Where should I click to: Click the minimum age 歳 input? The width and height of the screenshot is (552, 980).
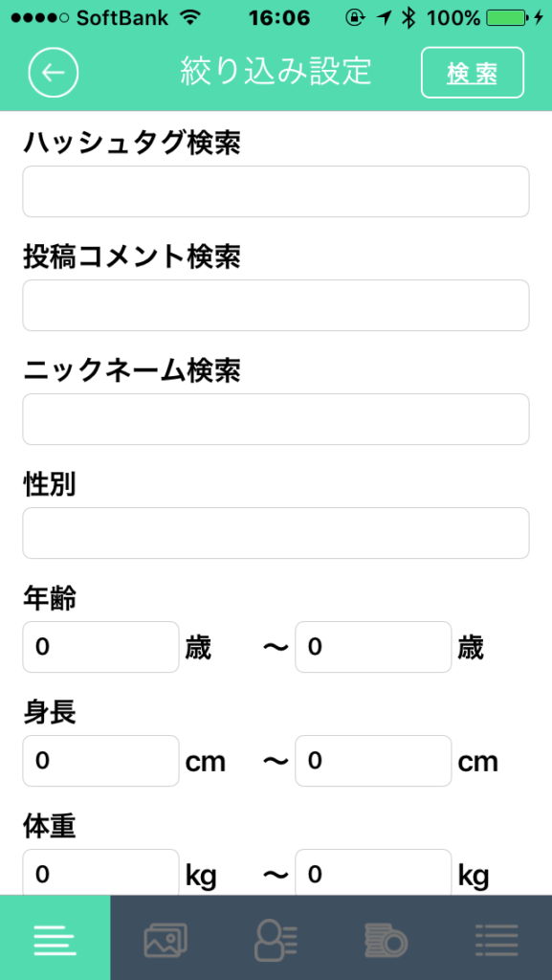tap(99, 647)
